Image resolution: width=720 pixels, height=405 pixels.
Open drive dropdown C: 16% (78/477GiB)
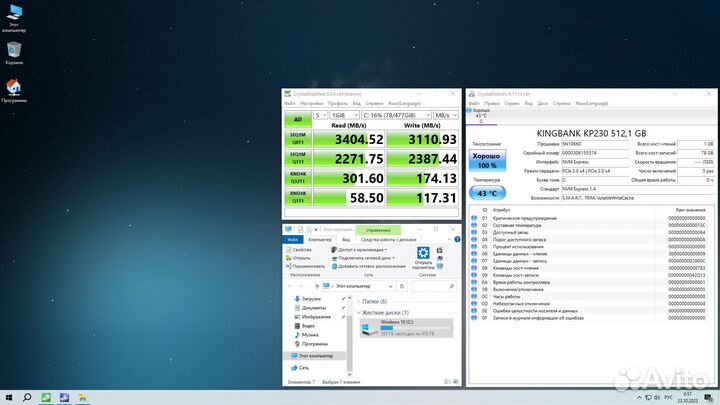(396, 115)
